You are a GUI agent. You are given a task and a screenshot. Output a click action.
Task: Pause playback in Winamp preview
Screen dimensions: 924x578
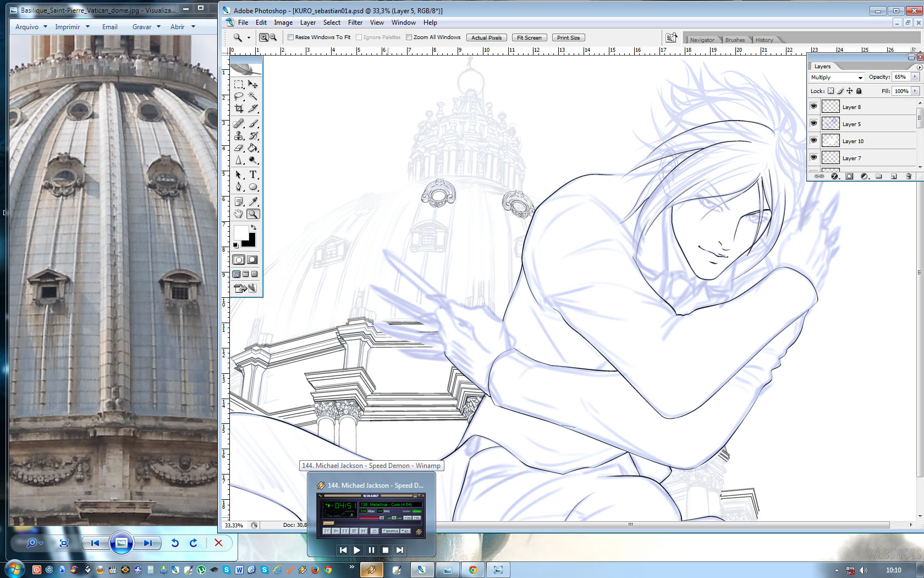pos(371,550)
